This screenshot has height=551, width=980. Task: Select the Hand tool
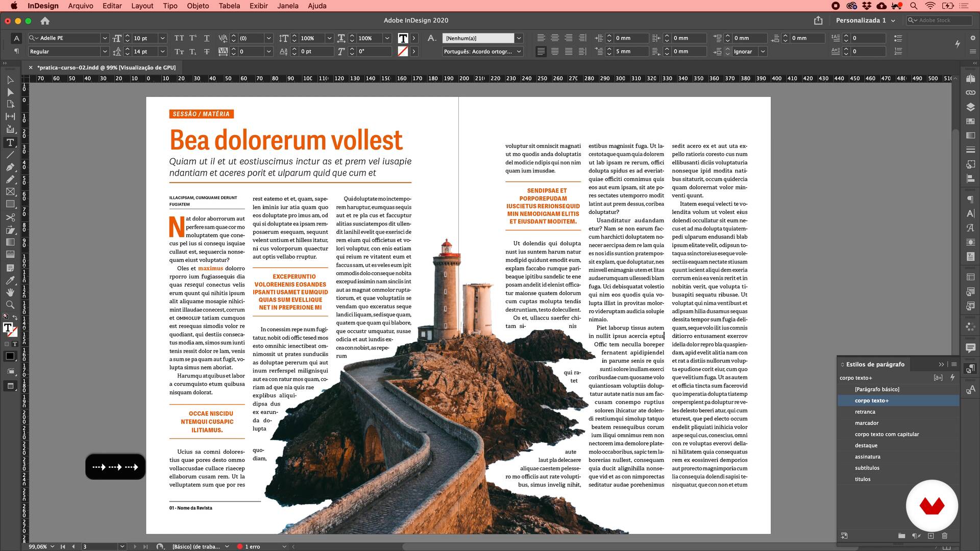point(10,292)
